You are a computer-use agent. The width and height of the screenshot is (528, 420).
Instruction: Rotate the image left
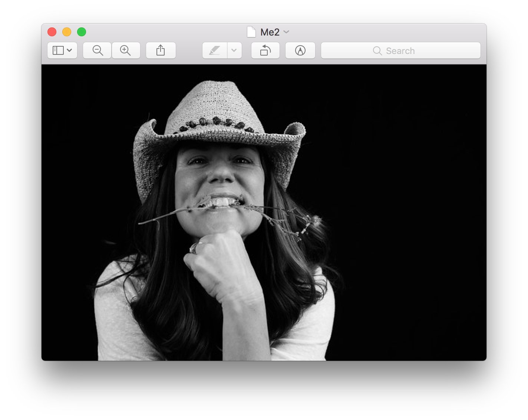265,50
